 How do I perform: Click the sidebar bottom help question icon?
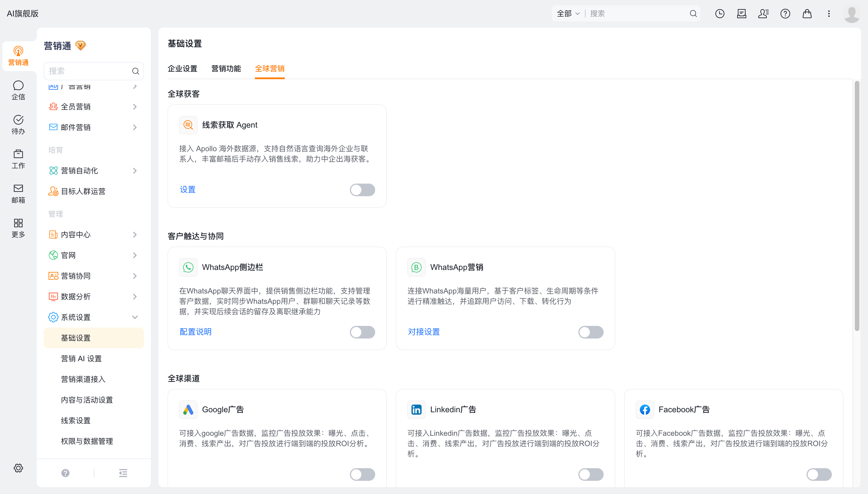[65, 473]
